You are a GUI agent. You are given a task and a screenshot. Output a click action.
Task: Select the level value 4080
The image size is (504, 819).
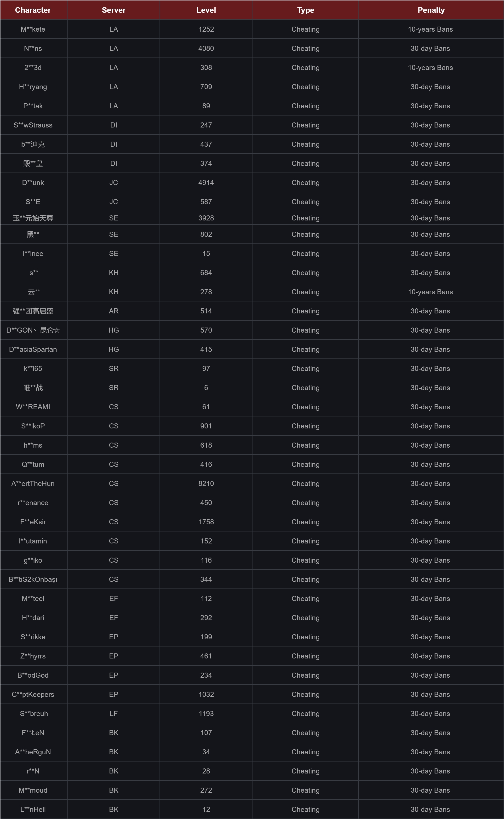pos(206,48)
